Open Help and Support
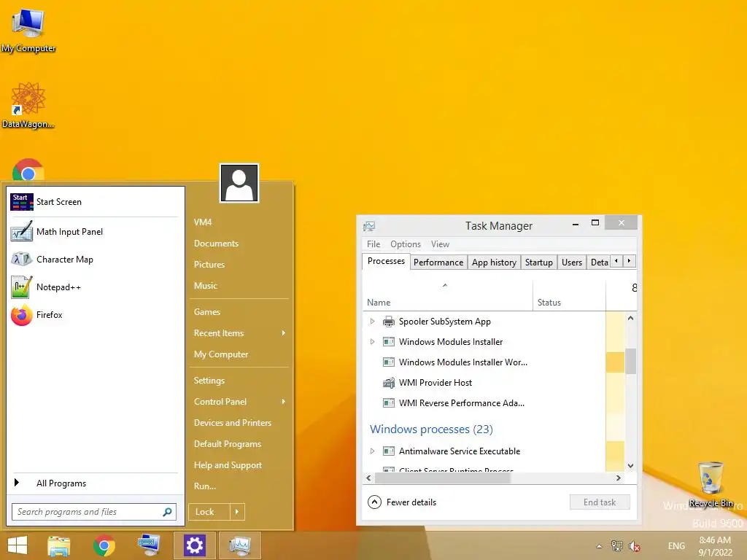This screenshot has width=747, height=560. click(228, 465)
